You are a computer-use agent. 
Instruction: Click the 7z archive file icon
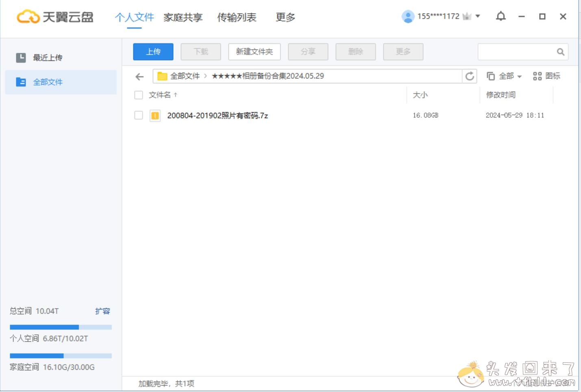[x=155, y=116]
